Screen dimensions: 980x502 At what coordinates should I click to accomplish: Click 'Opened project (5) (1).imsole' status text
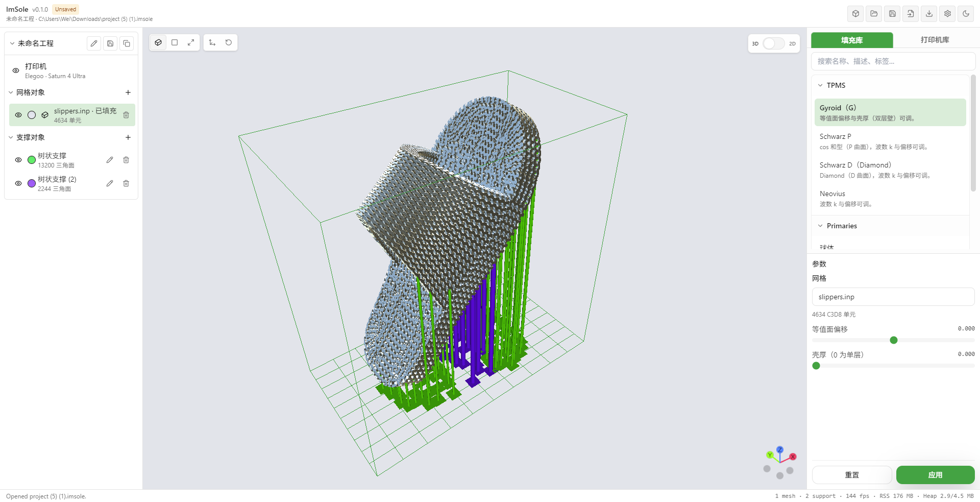click(x=46, y=496)
